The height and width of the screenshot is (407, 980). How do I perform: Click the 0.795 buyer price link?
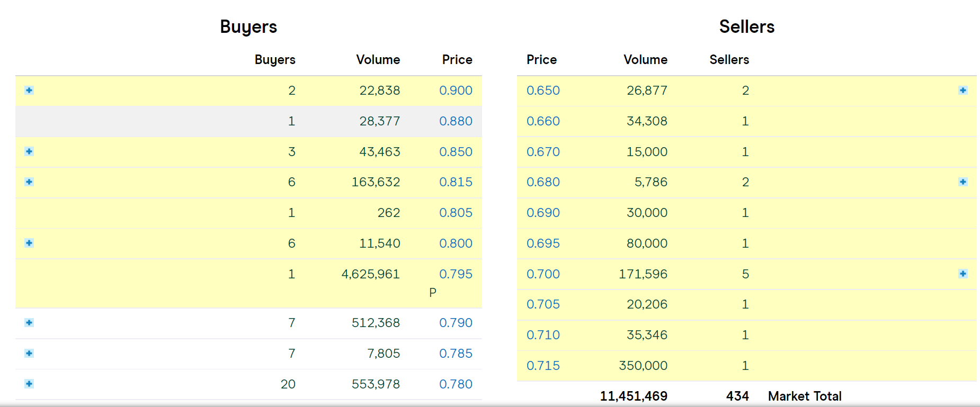pyautogui.click(x=456, y=274)
